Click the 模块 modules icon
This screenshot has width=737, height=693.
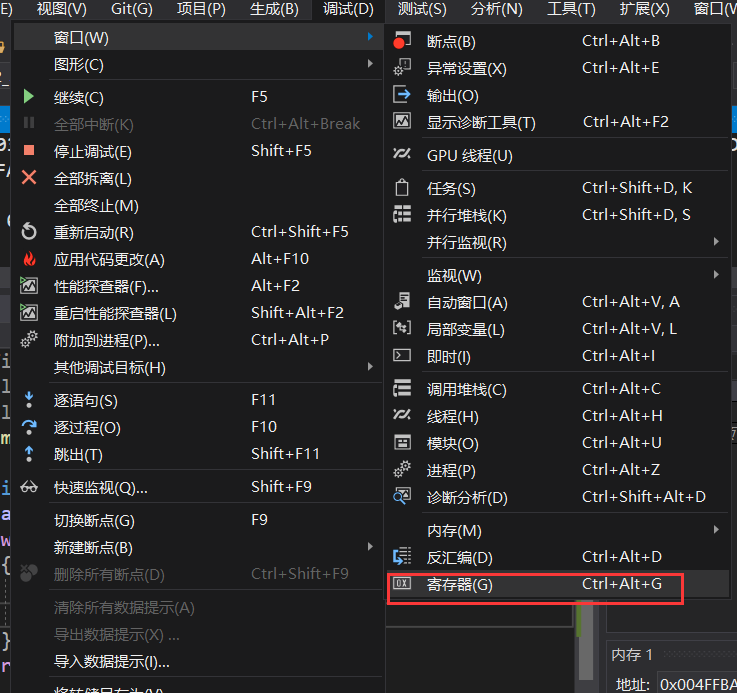[x=402, y=442]
